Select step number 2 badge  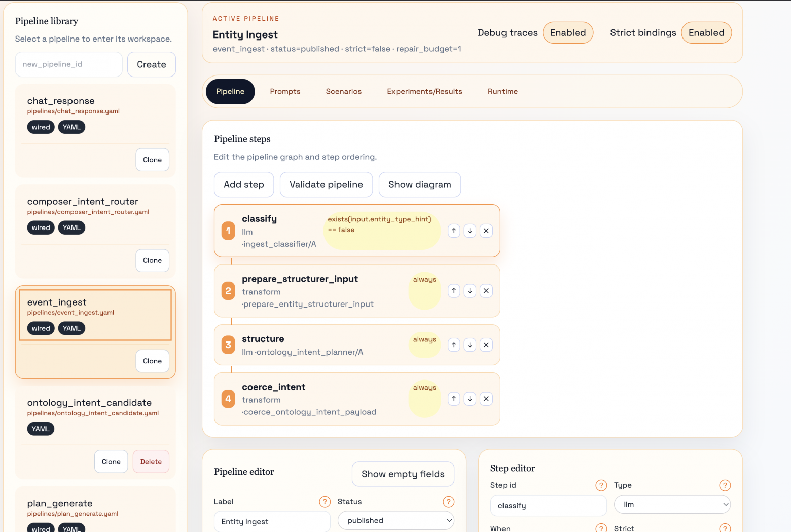[x=228, y=291]
